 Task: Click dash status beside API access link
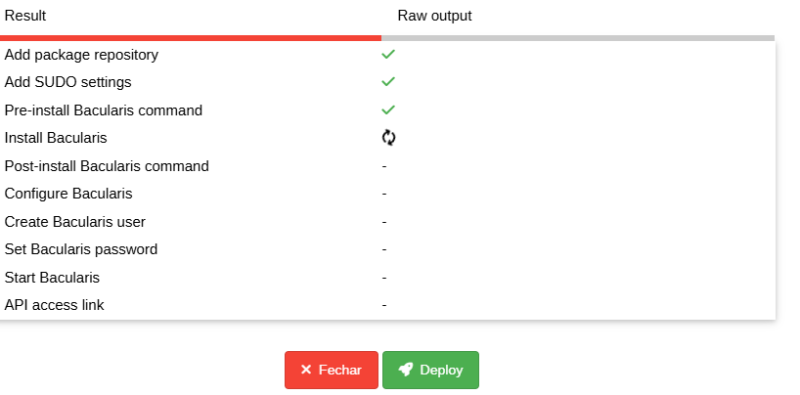pyautogui.click(x=384, y=305)
